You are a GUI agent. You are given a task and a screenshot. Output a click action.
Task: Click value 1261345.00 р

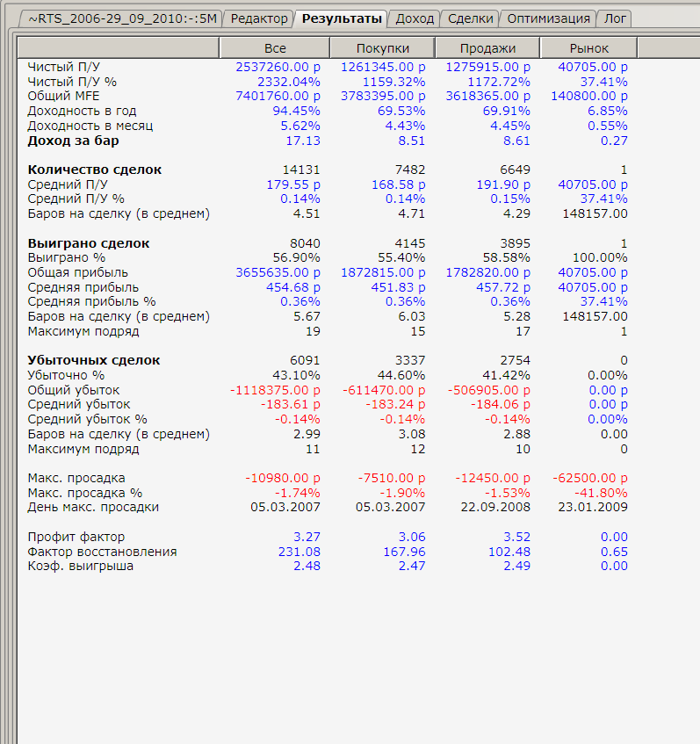384,67
